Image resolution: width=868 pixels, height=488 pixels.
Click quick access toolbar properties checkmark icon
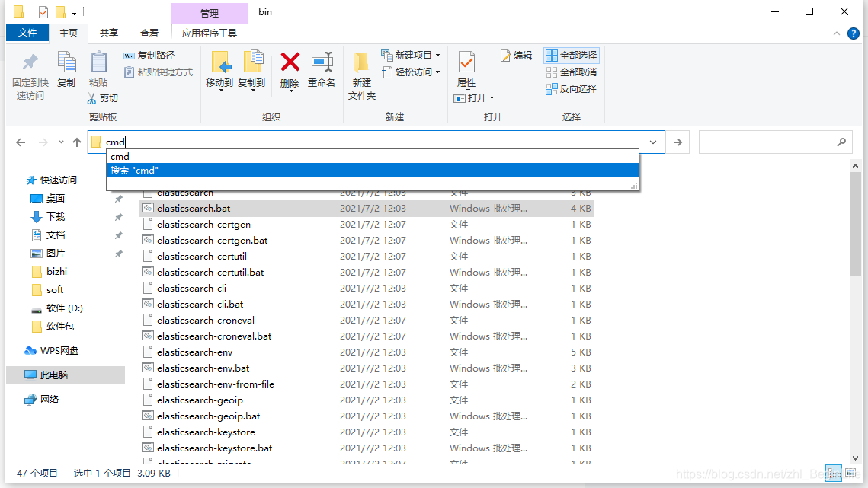click(x=43, y=11)
